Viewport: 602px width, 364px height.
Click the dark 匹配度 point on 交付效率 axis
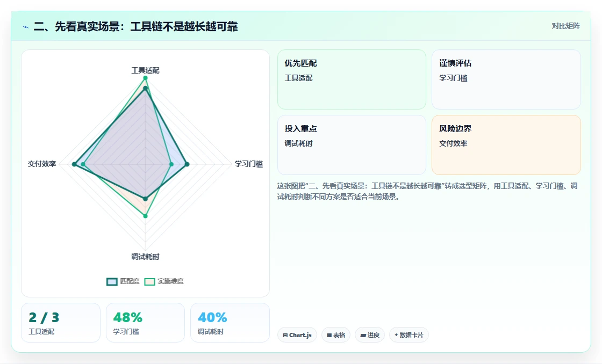74,164
